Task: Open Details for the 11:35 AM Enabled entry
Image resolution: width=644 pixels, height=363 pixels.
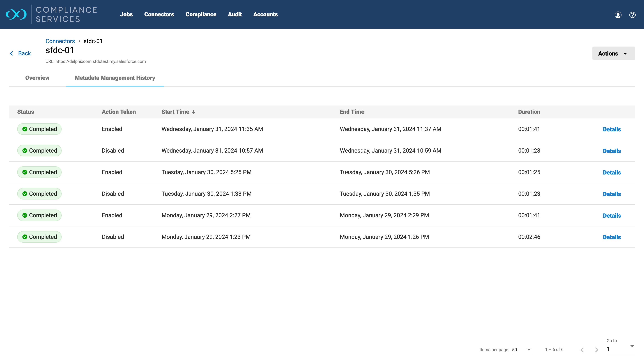Action: [x=611, y=129]
